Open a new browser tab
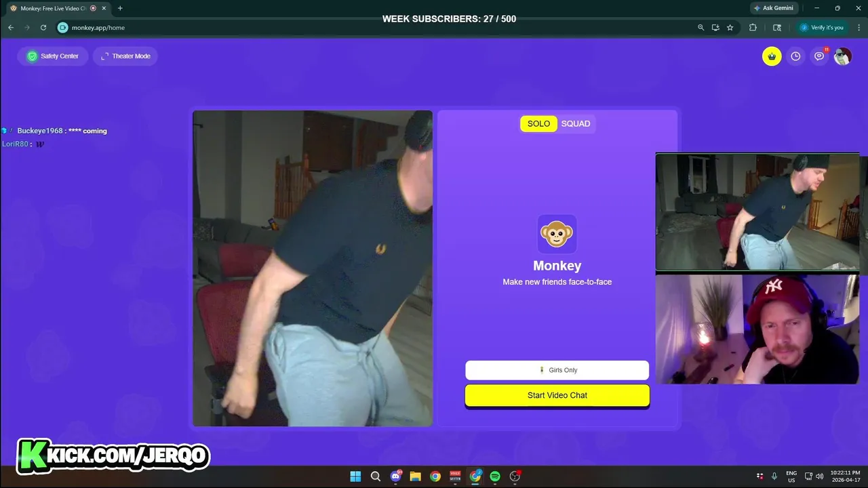This screenshot has height=488, width=868. 120,8
